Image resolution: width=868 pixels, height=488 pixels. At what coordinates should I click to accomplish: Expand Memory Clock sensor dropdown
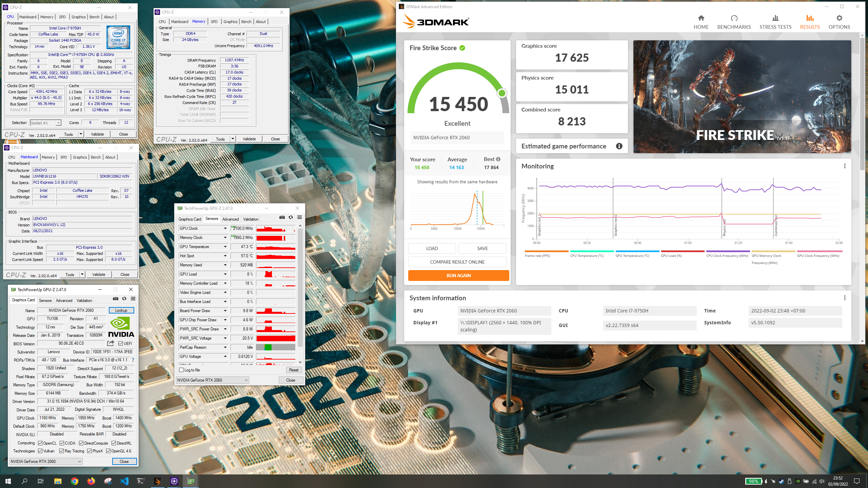click(x=225, y=238)
